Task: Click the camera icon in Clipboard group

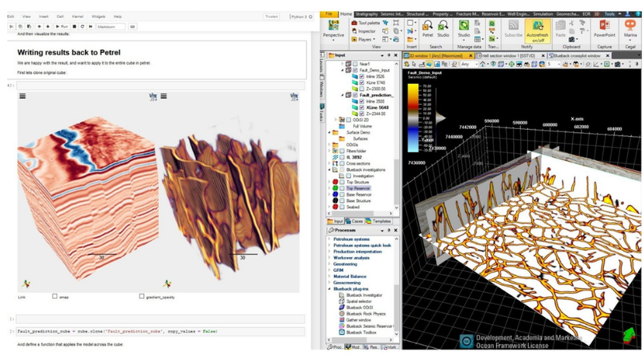Action: [572, 39]
